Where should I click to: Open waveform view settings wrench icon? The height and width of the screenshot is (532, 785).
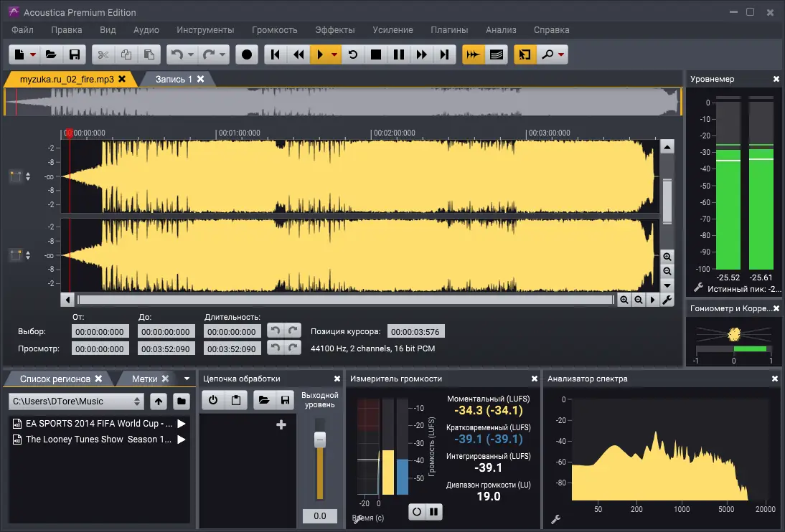click(667, 300)
